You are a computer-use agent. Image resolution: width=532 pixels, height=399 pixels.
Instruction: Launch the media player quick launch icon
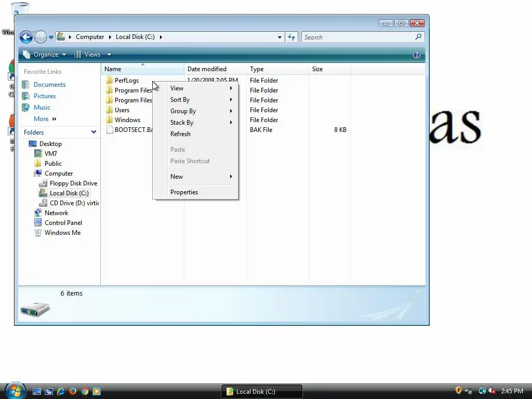(97, 391)
